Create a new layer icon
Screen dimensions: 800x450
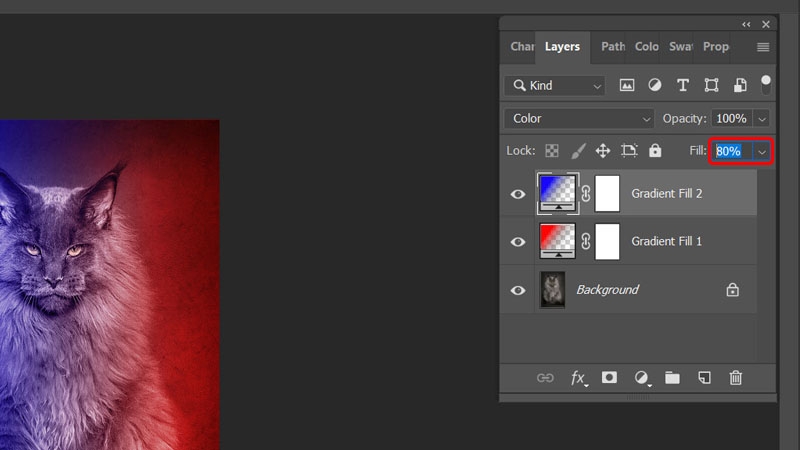point(704,378)
